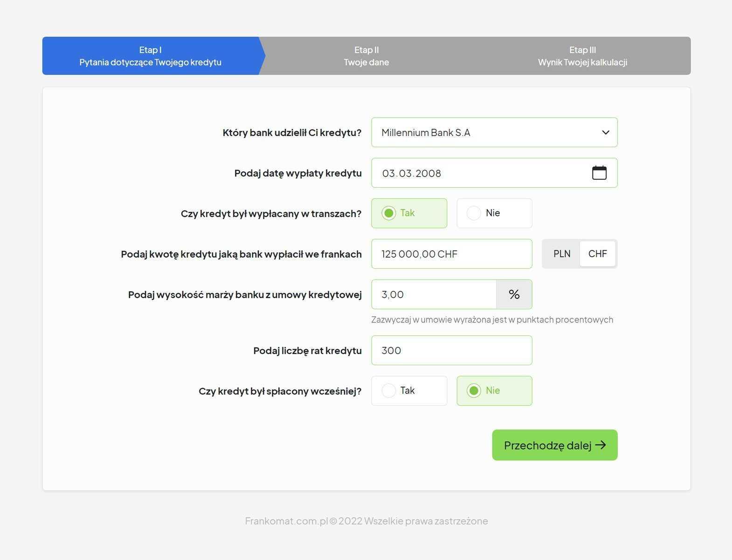Go to Etap III calculation result step
Viewport: 732px width, 560px height.
pos(582,56)
